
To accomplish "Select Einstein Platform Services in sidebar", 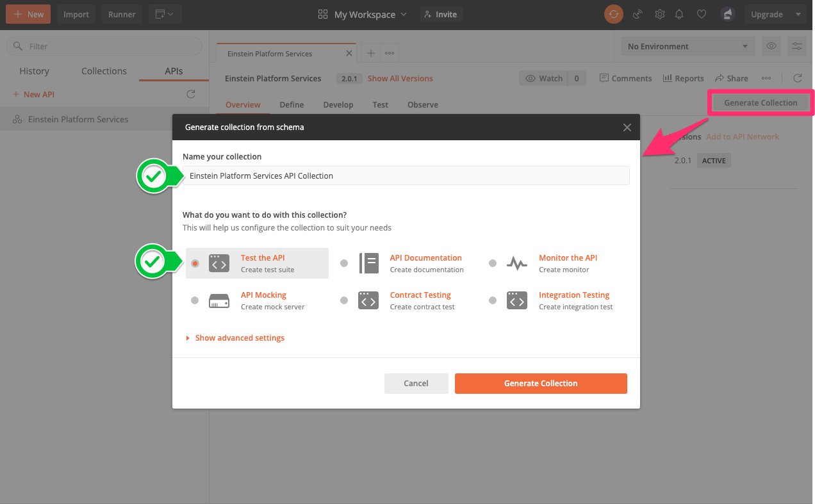I will (104, 119).
